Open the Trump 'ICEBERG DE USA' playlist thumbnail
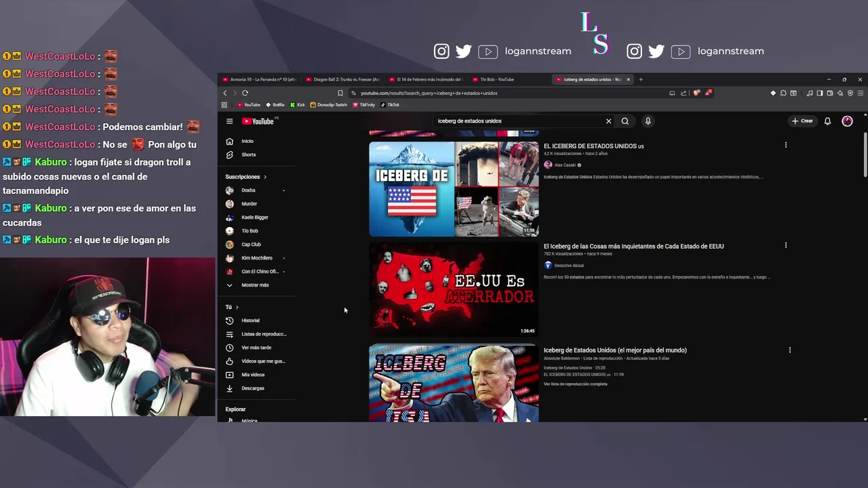This screenshot has height=488, width=868. tap(454, 384)
